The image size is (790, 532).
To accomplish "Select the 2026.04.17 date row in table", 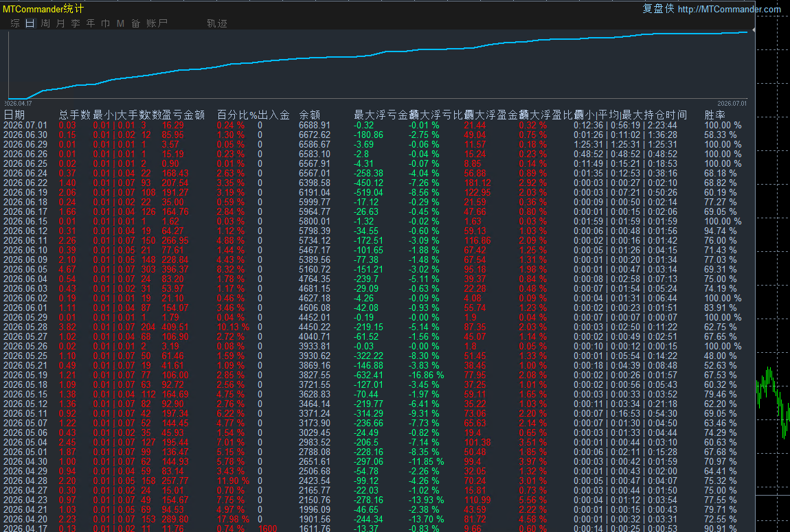I will click(25, 529).
